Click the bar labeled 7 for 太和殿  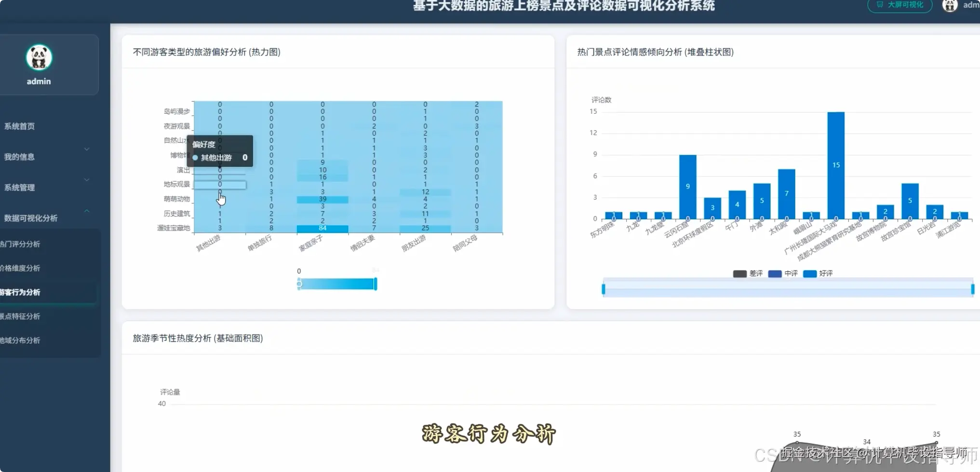point(787,194)
